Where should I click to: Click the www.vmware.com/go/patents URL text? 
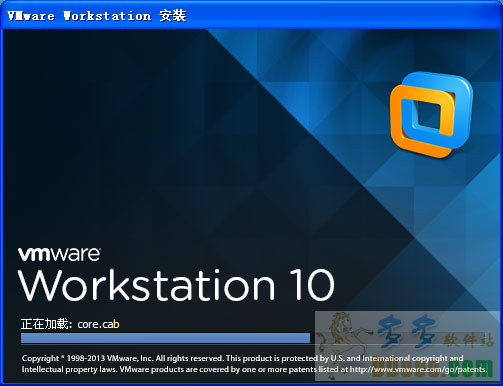418,369
